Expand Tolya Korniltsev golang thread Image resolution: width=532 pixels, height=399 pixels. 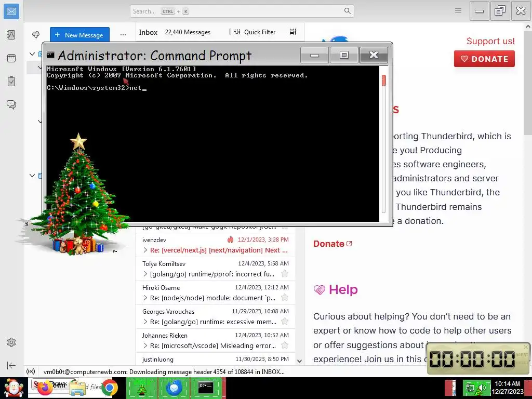[x=145, y=274]
